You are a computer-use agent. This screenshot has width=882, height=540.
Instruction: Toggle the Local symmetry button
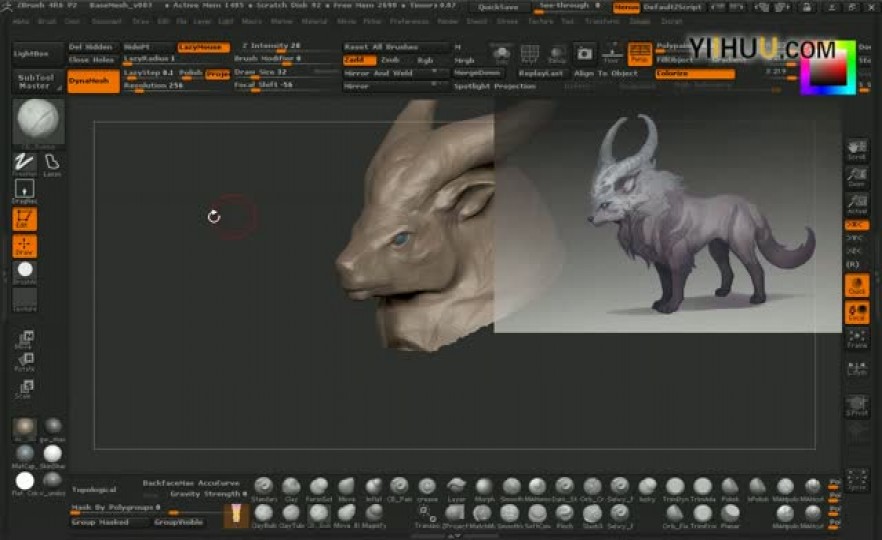[x=857, y=312]
